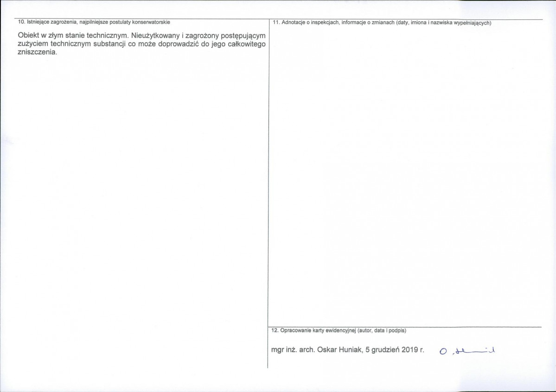556x392 pixels.
Task: Click the section 11 inspection annotations heading
Action: click(382, 23)
